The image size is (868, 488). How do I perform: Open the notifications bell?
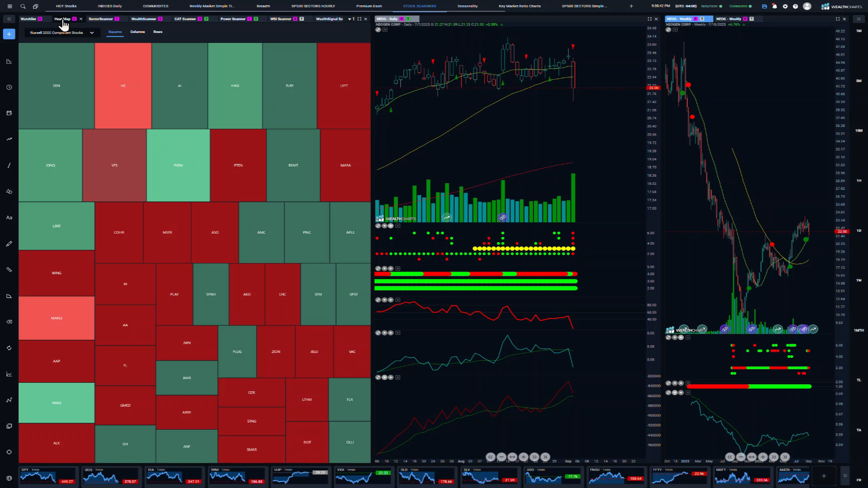tap(775, 6)
